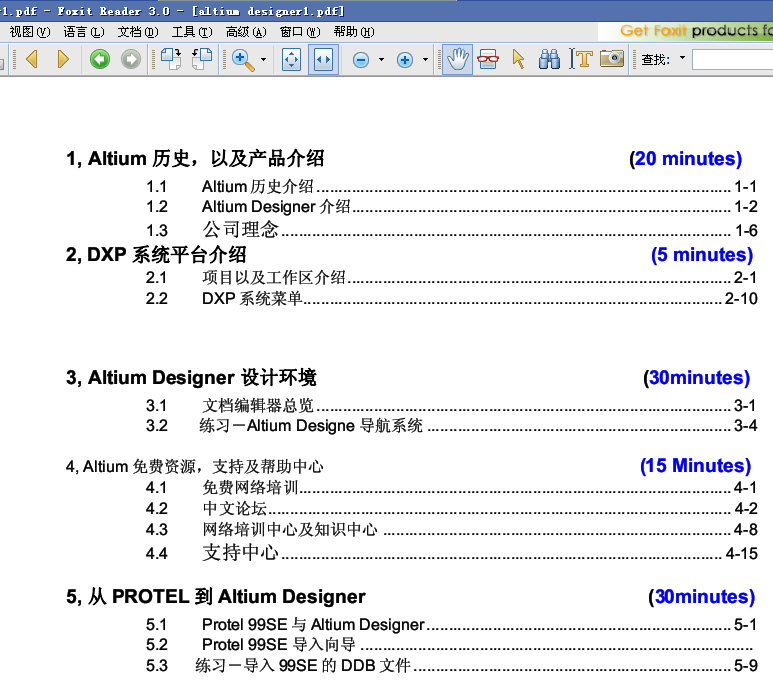
Task: Toggle the Fit Width icon
Action: click(323, 60)
